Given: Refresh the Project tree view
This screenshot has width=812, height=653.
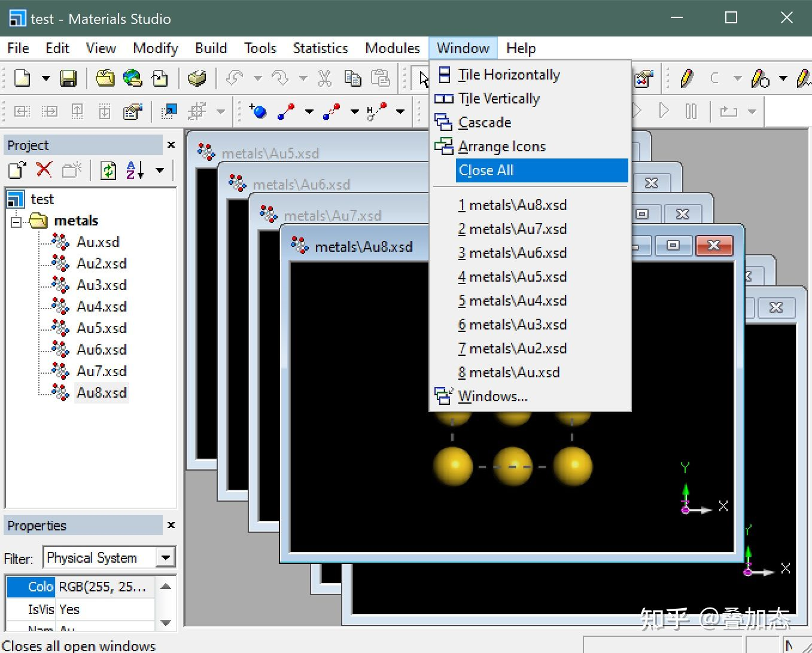Looking at the screenshot, I should click(108, 170).
